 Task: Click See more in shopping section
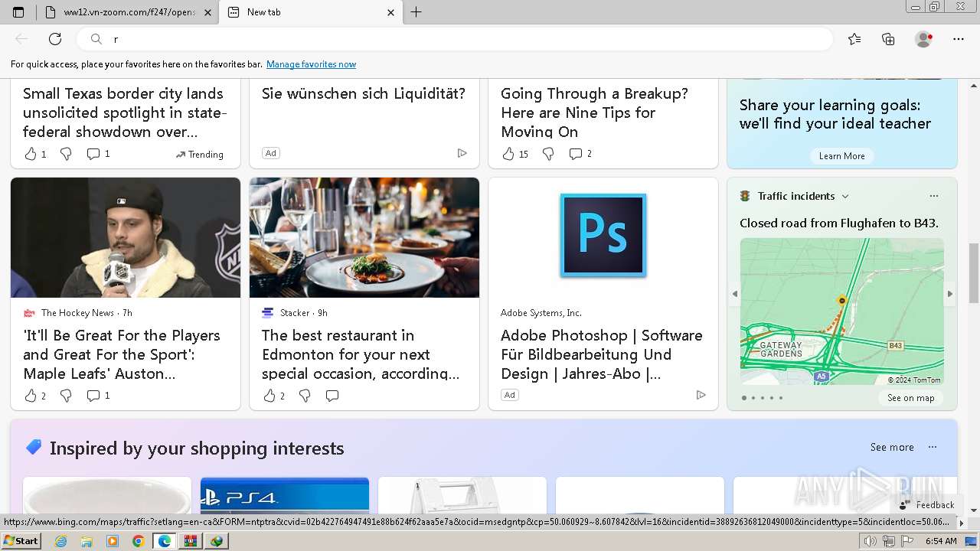pyautogui.click(x=892, y=448)
